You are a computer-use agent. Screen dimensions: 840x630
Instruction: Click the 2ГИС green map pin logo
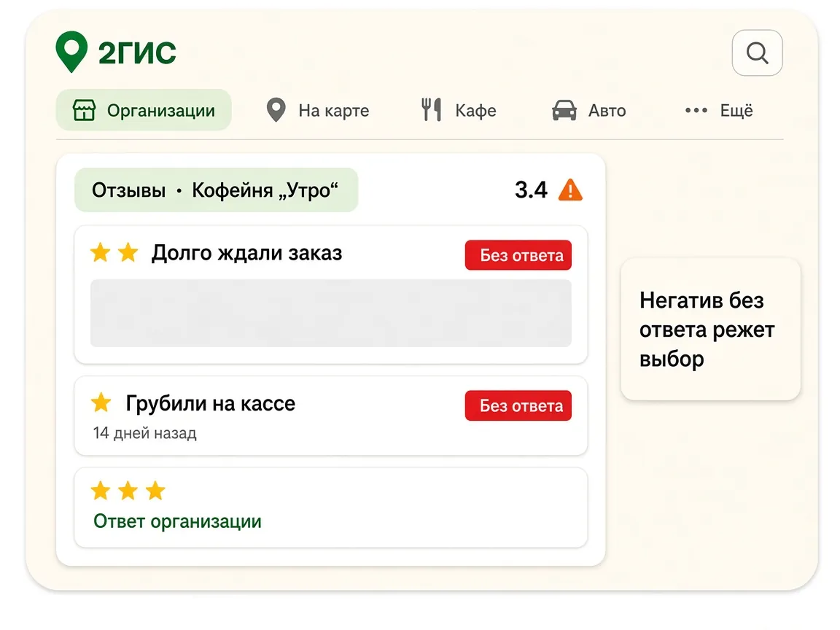pos(71,52)
